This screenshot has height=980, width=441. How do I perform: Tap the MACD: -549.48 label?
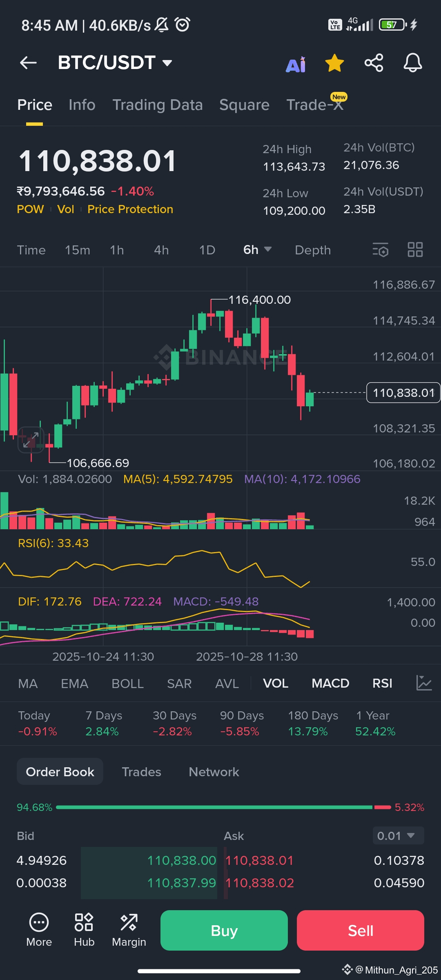click(x=216, y=601)
